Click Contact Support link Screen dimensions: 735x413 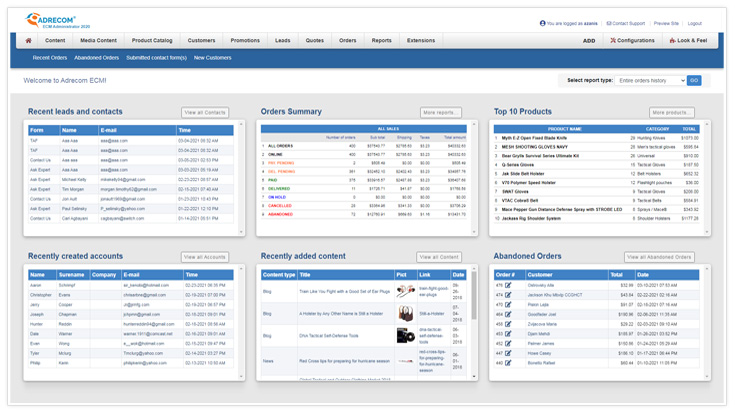tap(626, 23)
